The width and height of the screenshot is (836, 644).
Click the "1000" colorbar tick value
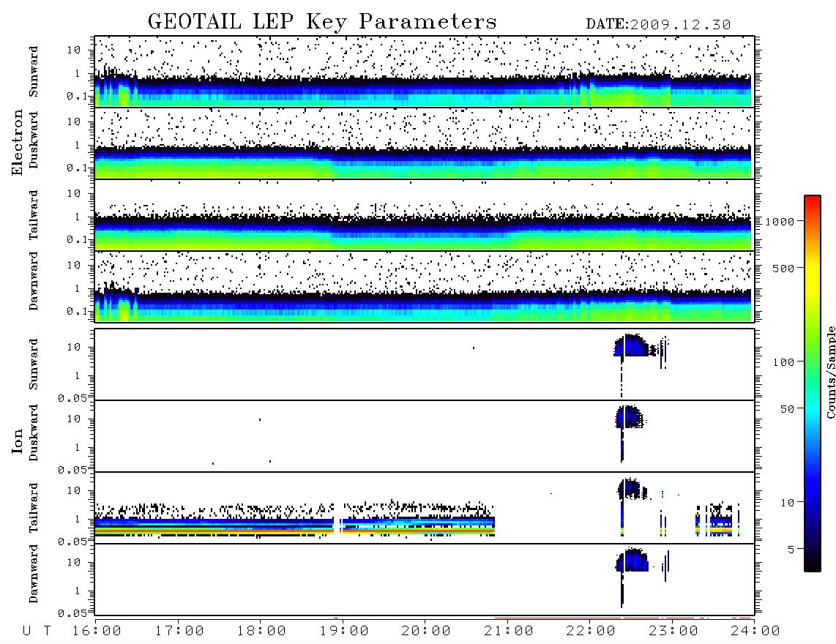tap(780, 222)
